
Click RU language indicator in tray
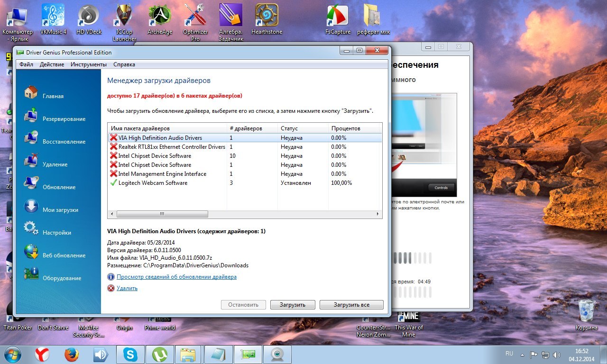pyautogui.click(x=509, y=354)
